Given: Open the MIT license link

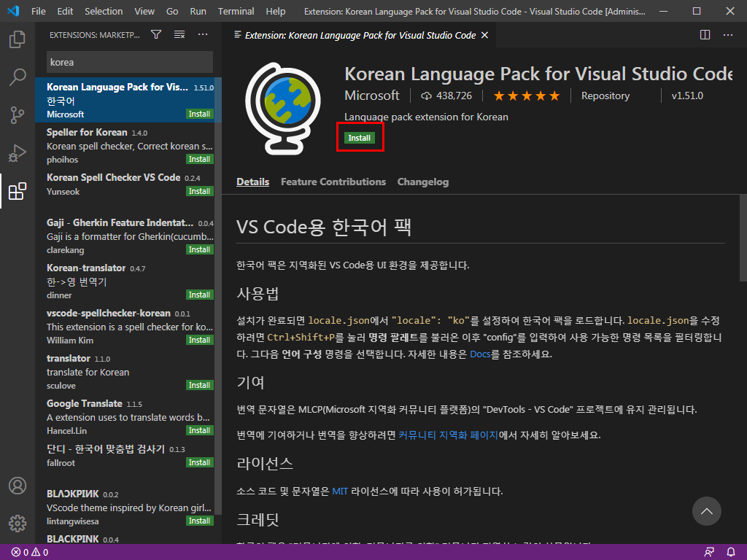Looking at the screenshot, I should (340, 491).
